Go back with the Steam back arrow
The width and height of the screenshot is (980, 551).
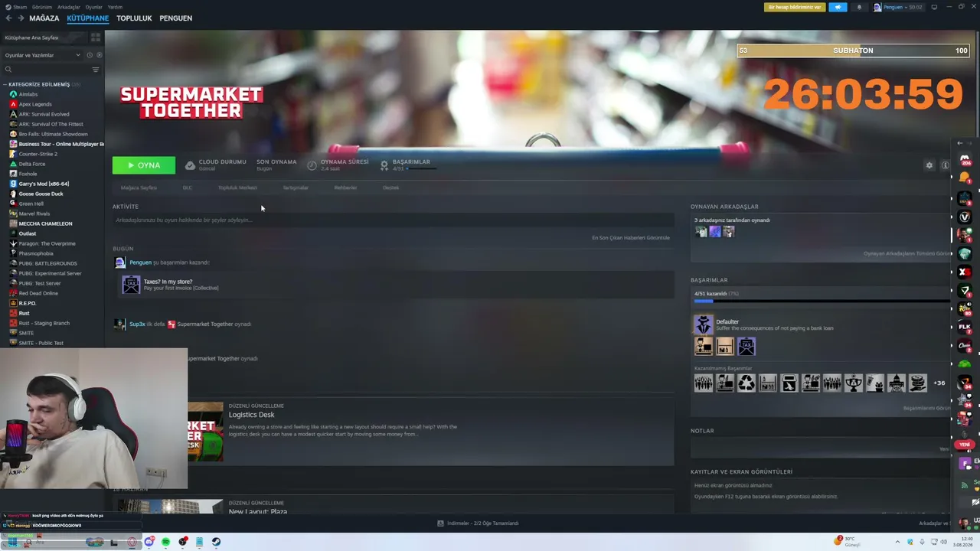(8, 18)
